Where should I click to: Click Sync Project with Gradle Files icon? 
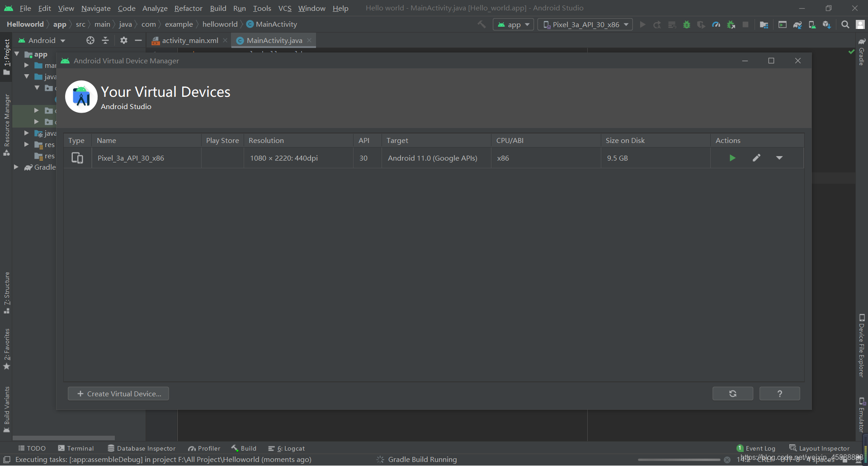point(797,24)
